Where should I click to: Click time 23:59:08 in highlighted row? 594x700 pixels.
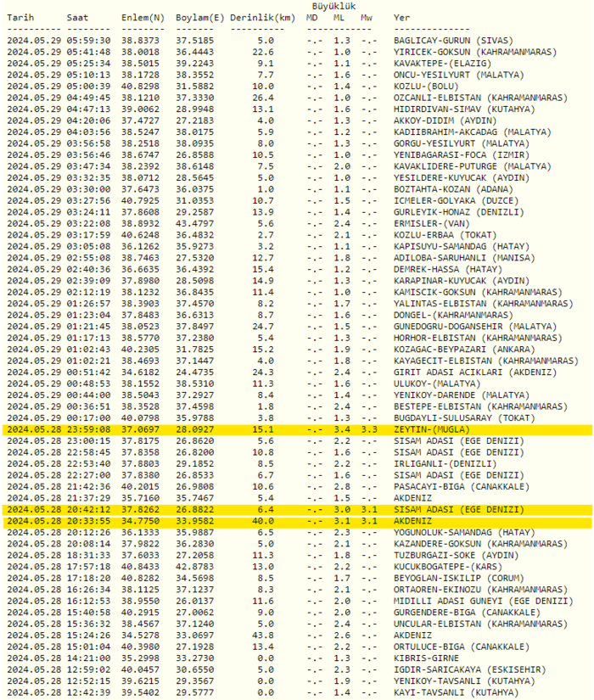pyautogui.click(x=88, y=429)
